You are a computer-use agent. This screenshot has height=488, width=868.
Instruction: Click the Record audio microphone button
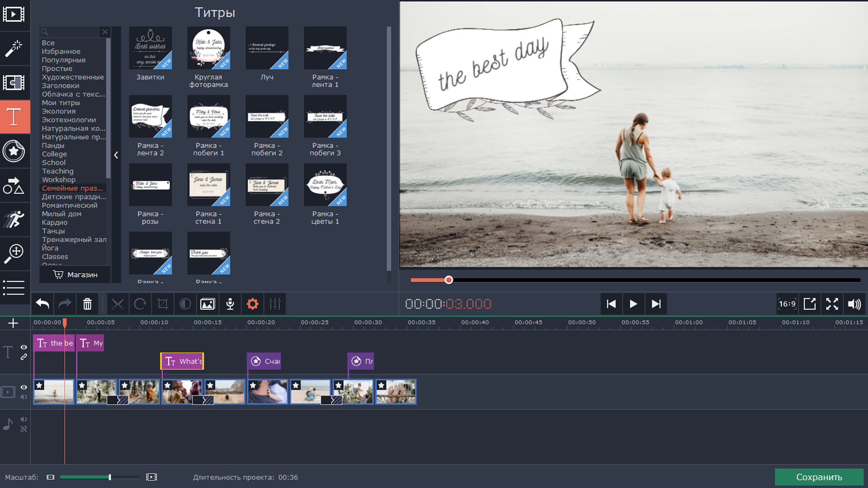point(230,304)
